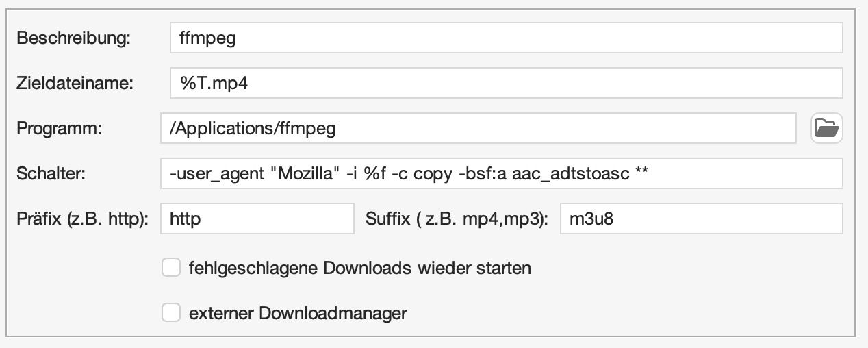This screenshot has height=348, width=868.
Task: Click the "Programm:" label
Action: point(59,128)
